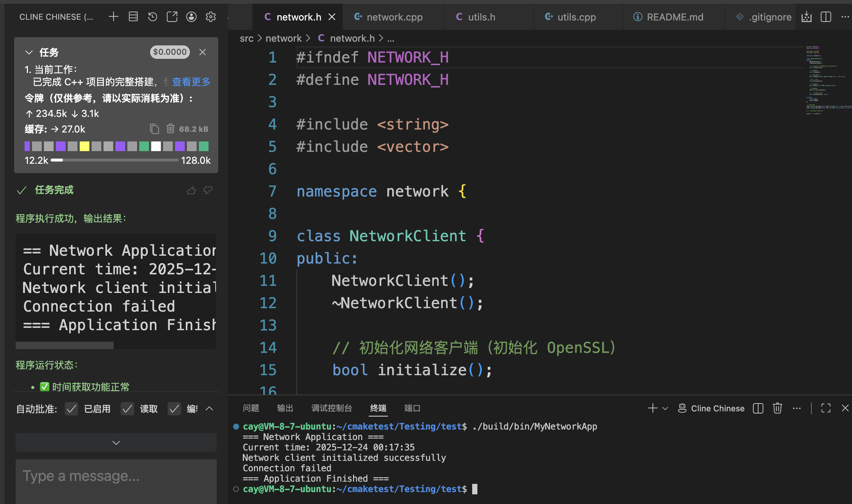The image size is (852, 504).
Task: Expand the auto-approve options chevron
Action: pyautogui.click(x=210, y=409)
